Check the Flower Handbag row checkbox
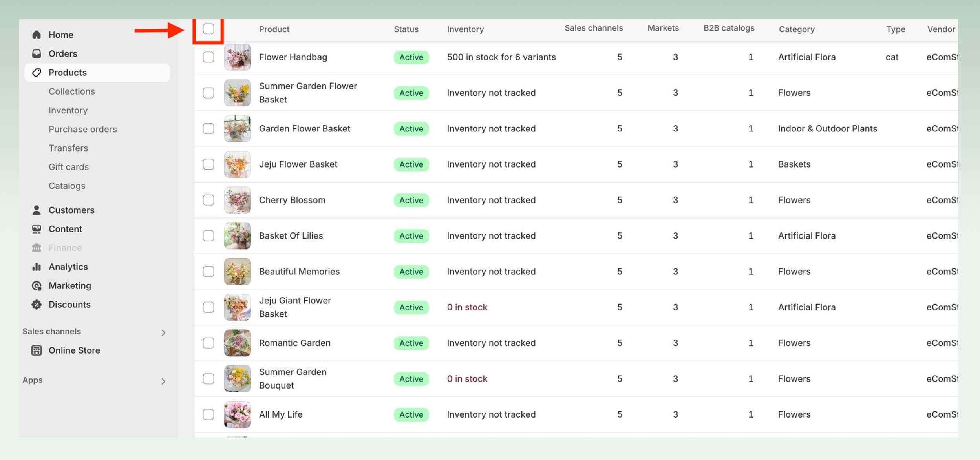Screen dimensions: 980x460 coord(208,57)
